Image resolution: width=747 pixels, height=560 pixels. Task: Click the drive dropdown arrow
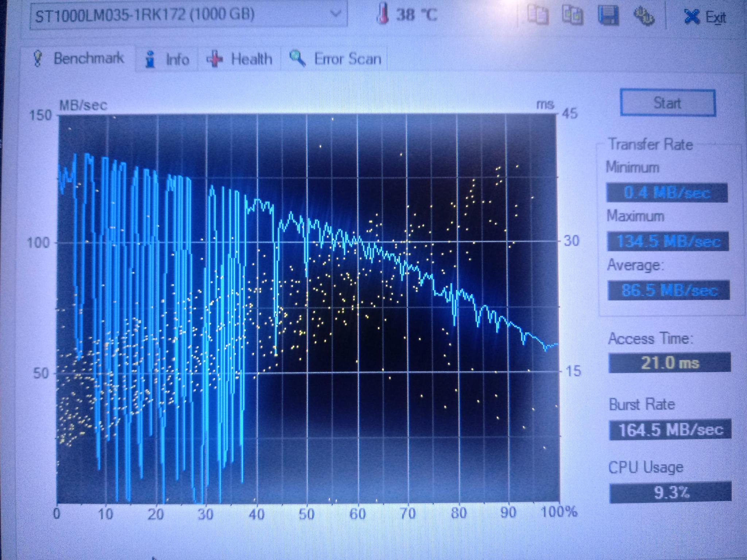click(335, 14)
